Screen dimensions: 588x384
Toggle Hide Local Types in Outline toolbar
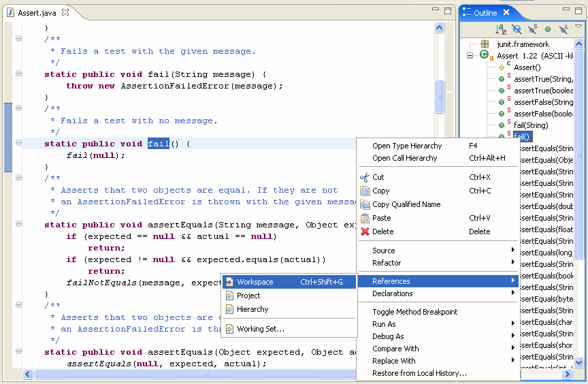pos(563,29)
